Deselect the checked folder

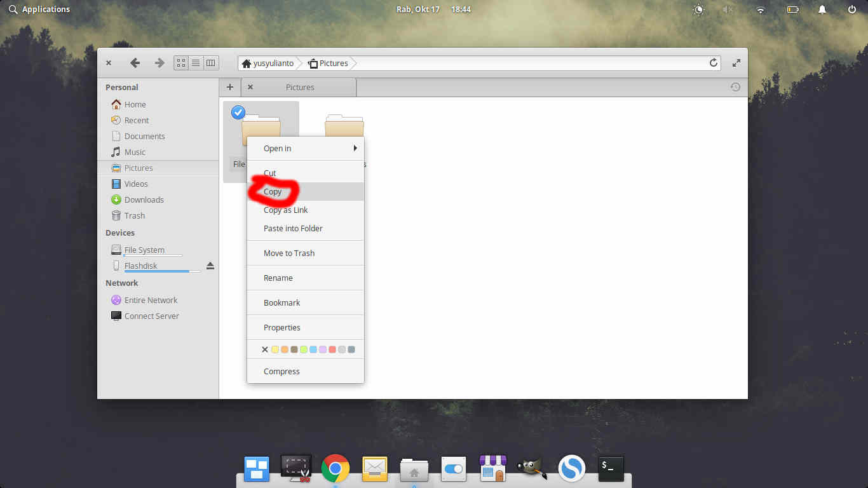point(238,112)
